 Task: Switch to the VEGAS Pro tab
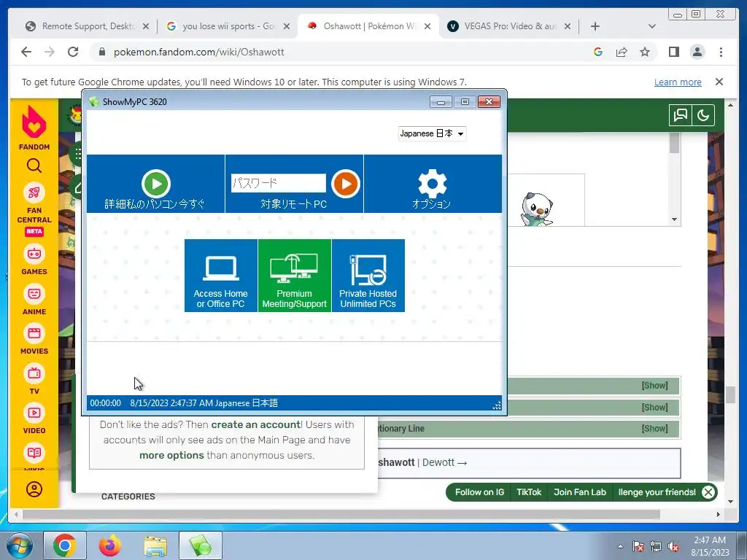point(508,26)
